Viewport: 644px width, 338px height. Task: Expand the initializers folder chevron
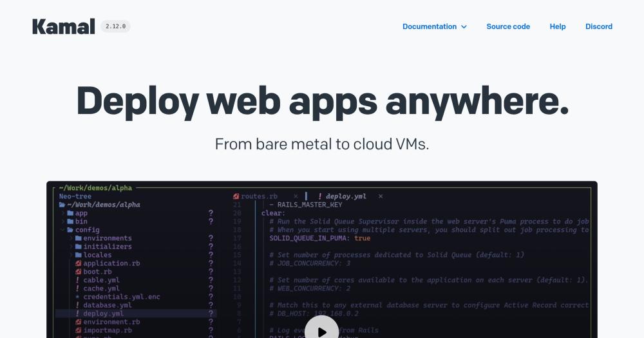tap(71, 247)
